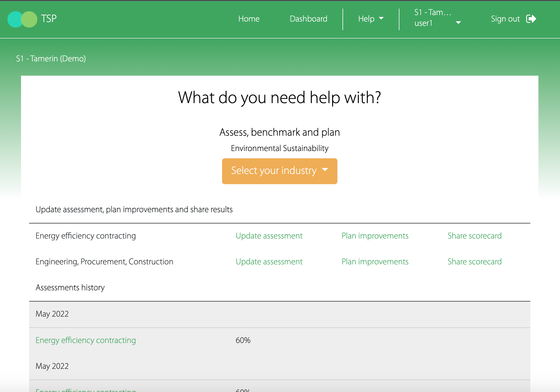Go to the Home page
The width and height of the screenshot is (560, 392).
click(249, 19)
